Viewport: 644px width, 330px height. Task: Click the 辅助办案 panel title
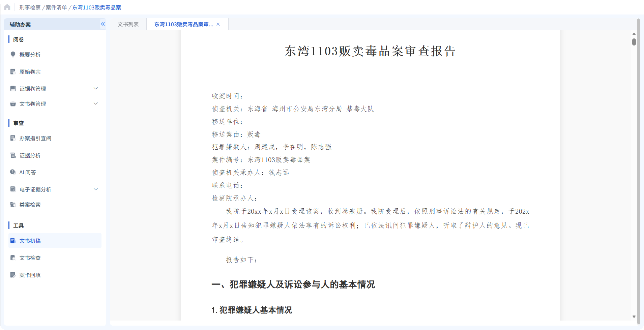click(20, 25)
